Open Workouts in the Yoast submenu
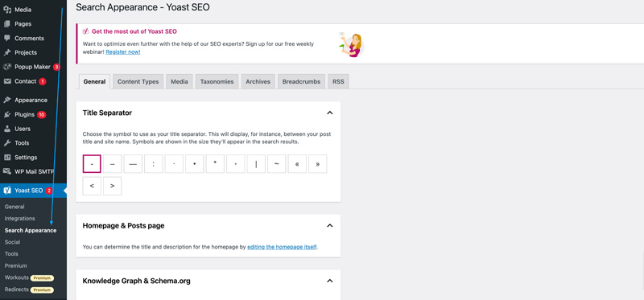Screen dimensions: 644x300 pyautogui.click(x=17, y=277)
